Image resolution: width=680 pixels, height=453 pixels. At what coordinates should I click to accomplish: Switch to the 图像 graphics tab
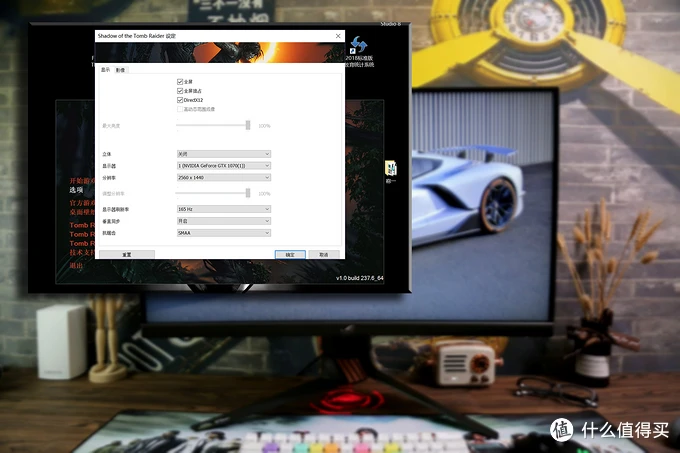coord(121,70)
